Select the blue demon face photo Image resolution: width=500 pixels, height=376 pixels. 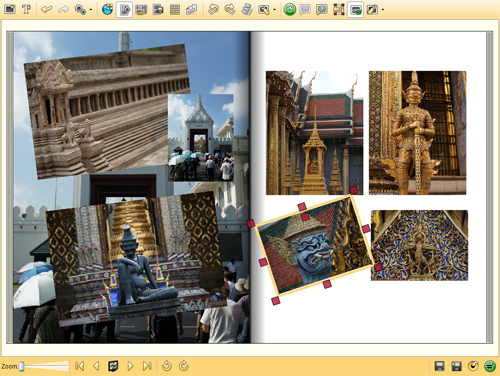point(315,246)
